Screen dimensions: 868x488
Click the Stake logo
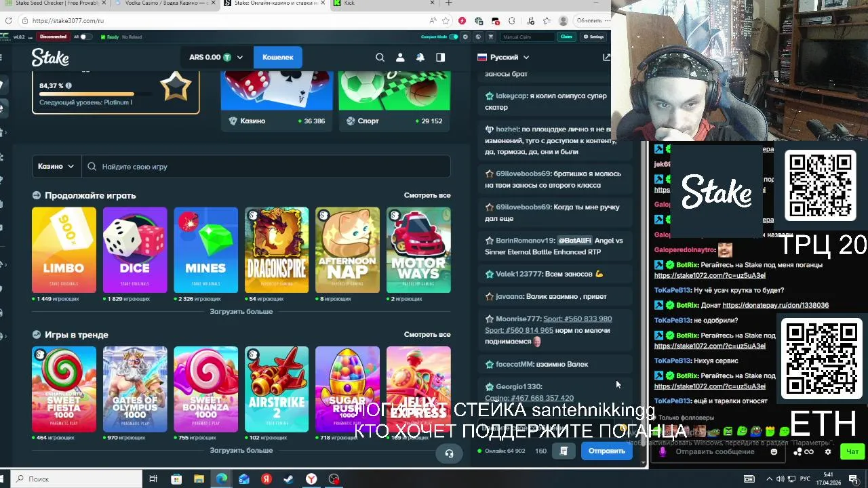[50, 58]
